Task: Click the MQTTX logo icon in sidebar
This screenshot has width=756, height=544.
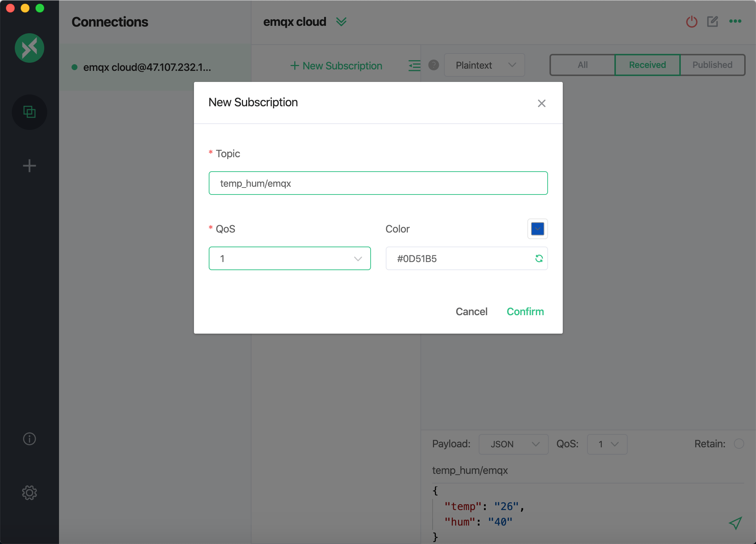Action: point(30,48)
